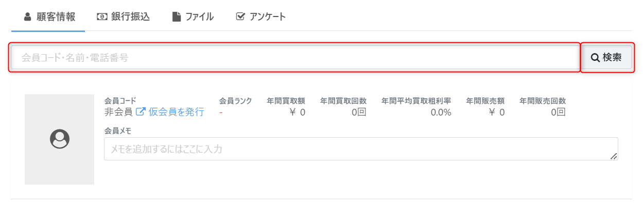Click the 年間平均買取粗利率 0.0% value
Image resolution: width=644 pixels, height=213 pixels.
(441, 112)
